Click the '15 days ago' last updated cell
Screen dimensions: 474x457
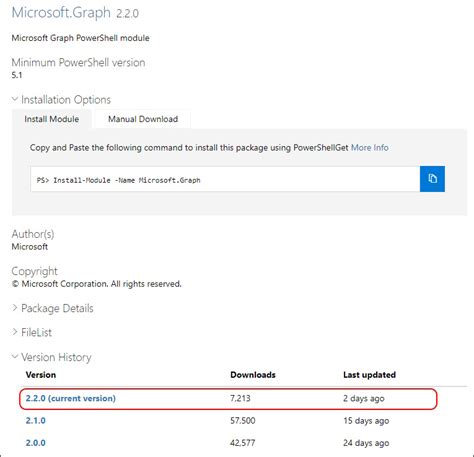coord(366,421)
